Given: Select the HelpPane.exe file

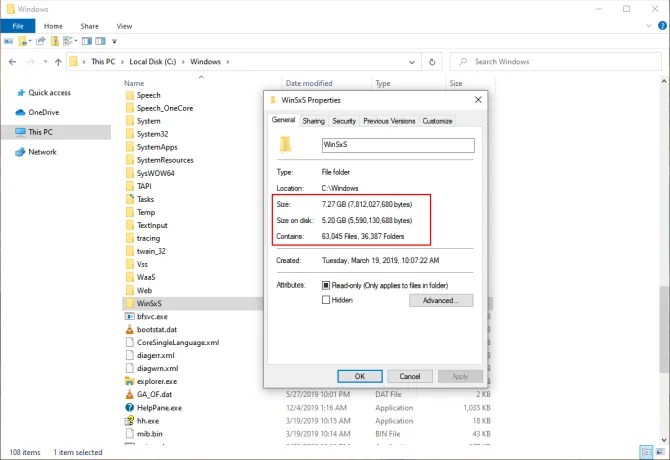Looking at the screenshot, I should point(159,407).
